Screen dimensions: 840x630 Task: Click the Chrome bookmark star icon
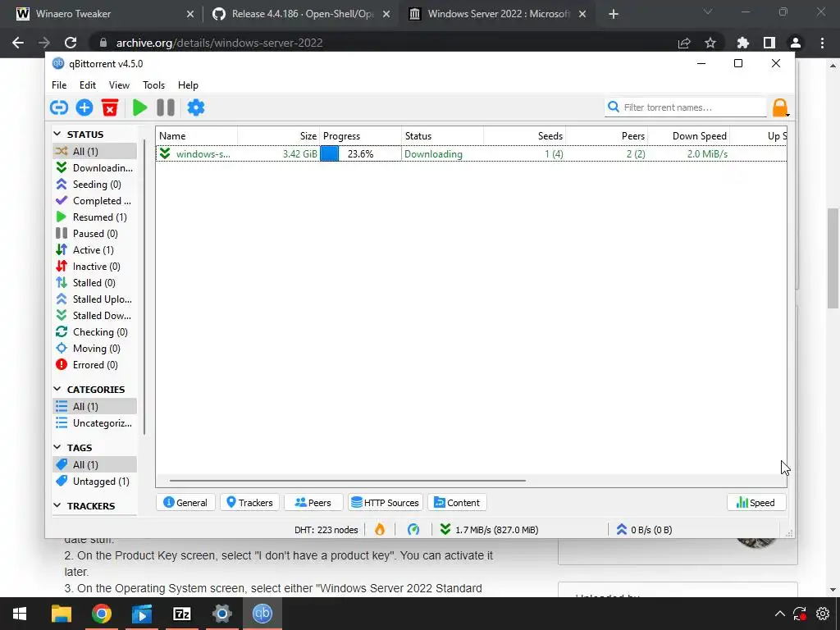click(x=710, y=43)
